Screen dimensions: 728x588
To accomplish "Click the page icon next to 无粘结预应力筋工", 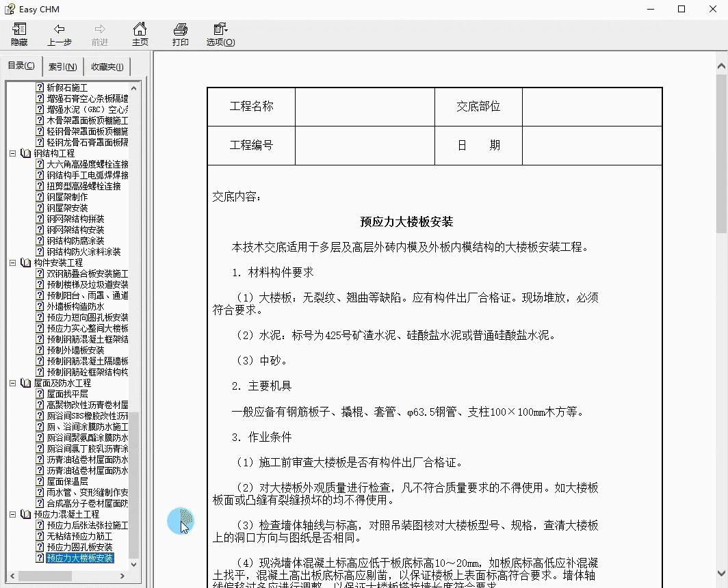I will coord(40,536).
